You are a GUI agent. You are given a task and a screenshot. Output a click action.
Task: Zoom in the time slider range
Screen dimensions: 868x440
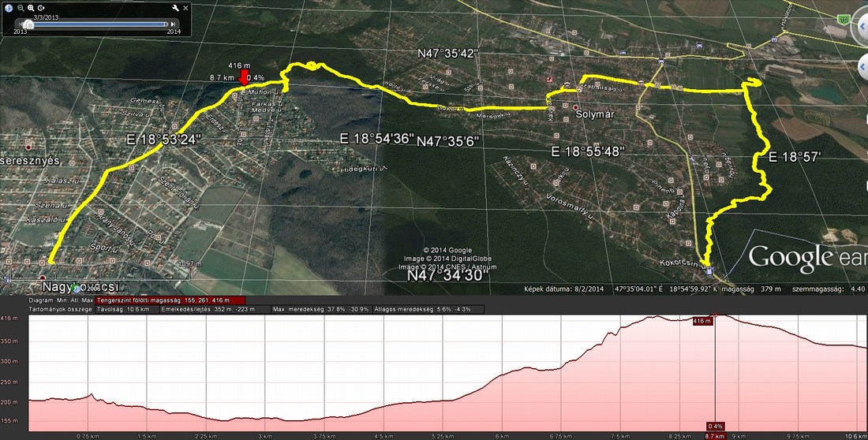pyautogui.click(x=30, y=8)
